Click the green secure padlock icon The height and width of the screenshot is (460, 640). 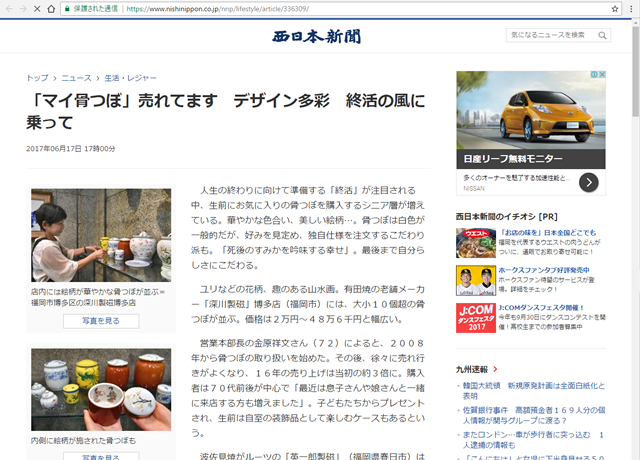click(66, 8)
